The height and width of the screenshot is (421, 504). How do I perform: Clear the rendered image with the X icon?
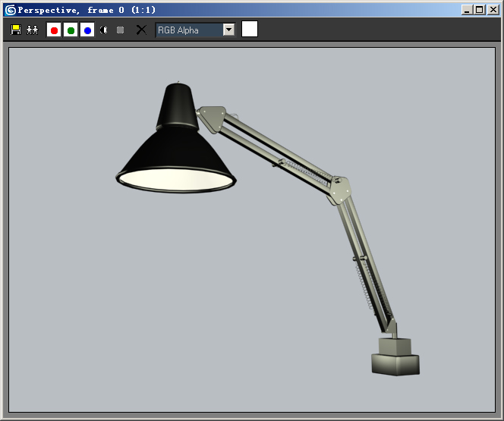tap(141, 30)
